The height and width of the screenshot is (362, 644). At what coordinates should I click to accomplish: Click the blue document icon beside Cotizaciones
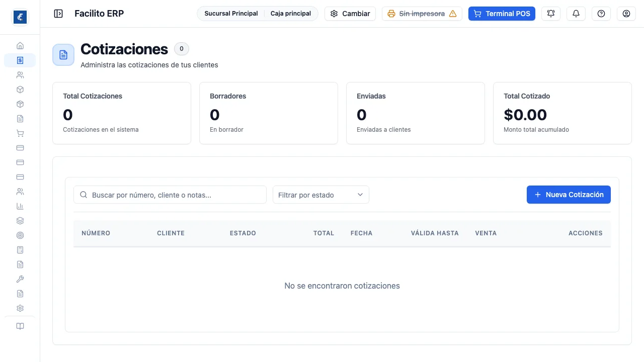[x=63, y=55]
